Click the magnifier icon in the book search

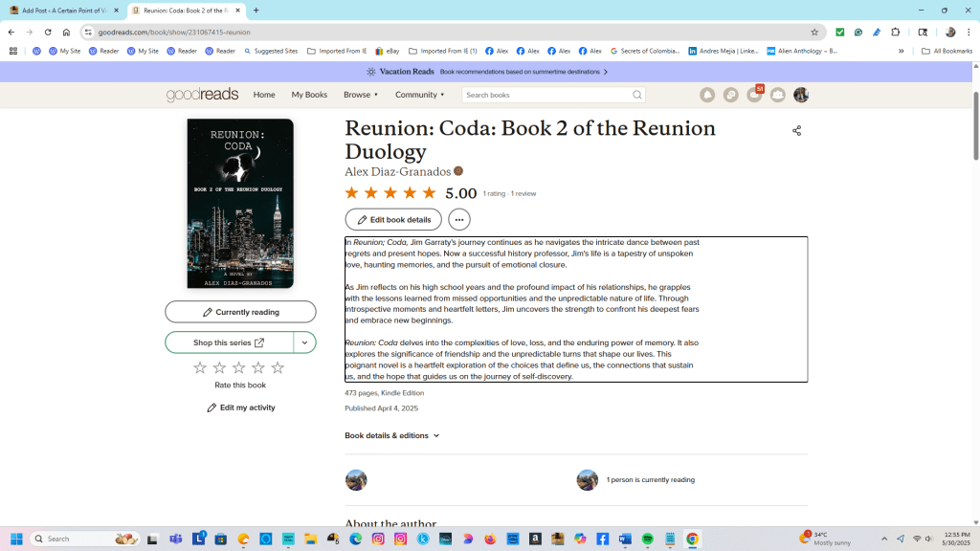pyautogui.click(x=636, y=95)
